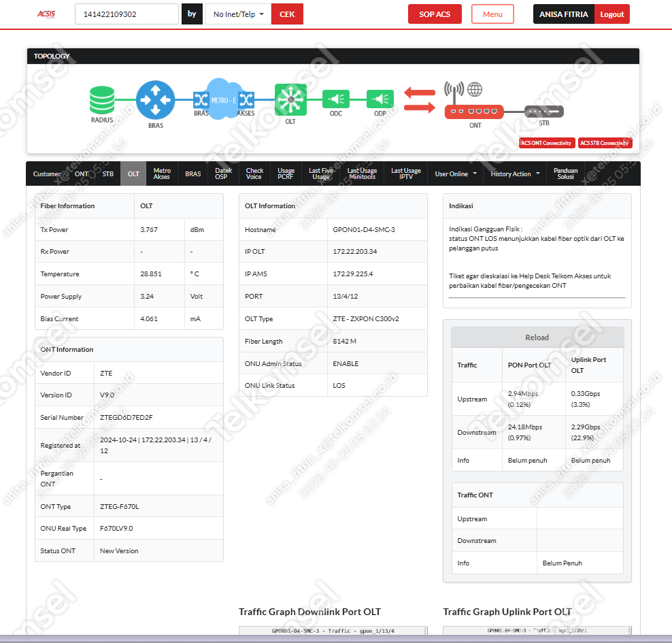This screenshot has width=672, height=643.
Task: Open Last Usage IPTV tab
Action: [x=406, y=174]
